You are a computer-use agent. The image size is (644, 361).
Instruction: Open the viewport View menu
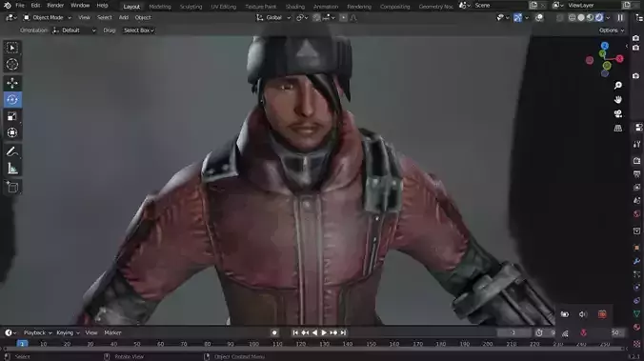(84, 18)
